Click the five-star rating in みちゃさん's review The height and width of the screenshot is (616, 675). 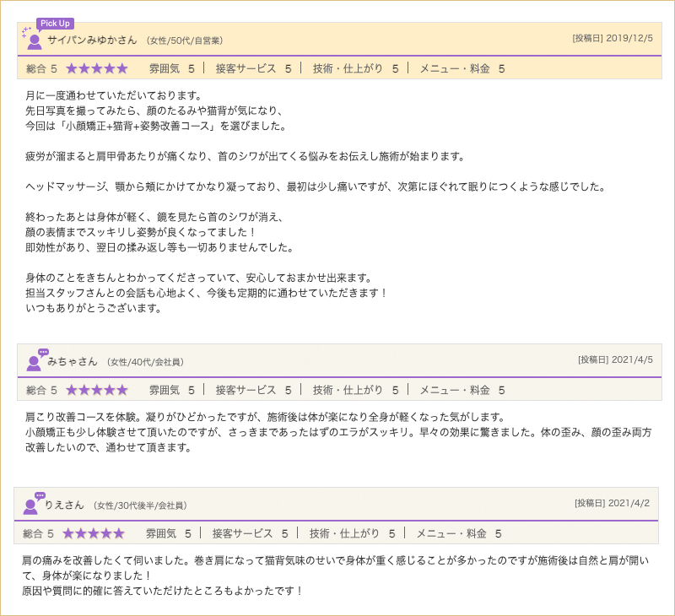[97, 390]
